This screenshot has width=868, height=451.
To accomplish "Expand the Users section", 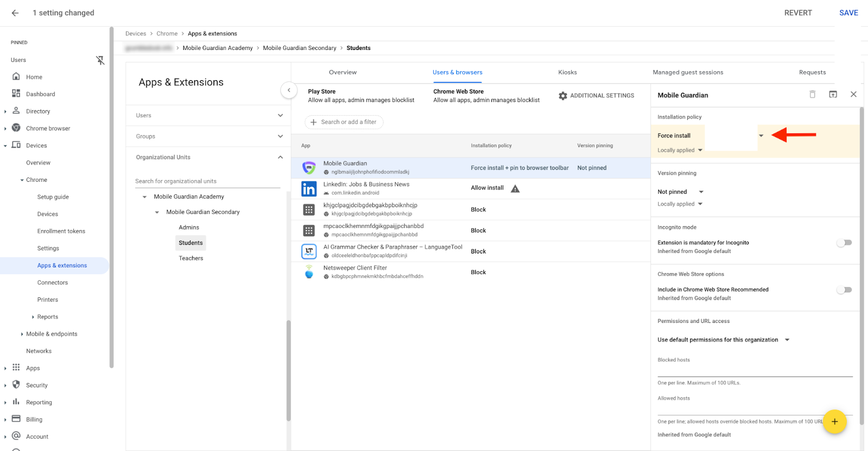I will (x=208, y=116).
